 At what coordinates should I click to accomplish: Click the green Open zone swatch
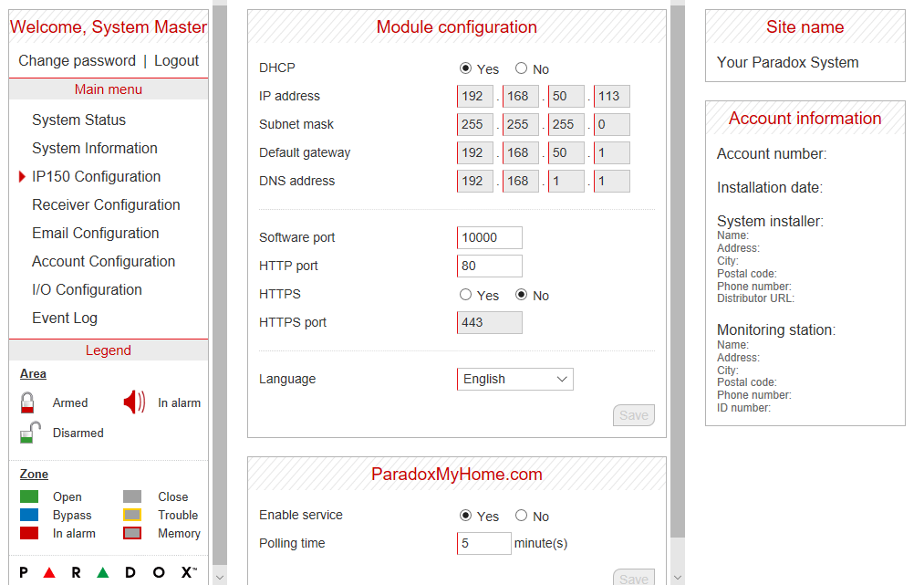(29, 496)
